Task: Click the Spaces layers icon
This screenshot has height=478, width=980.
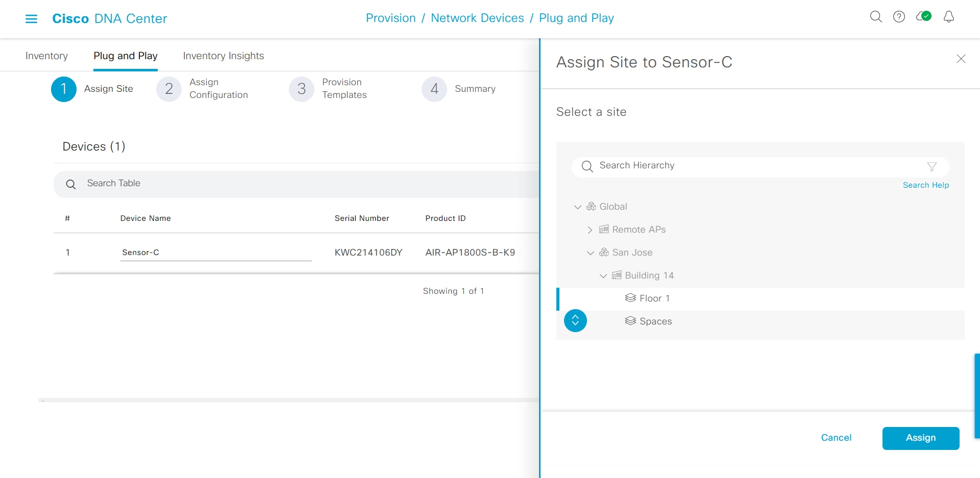Action: click(x=630, y=321)
